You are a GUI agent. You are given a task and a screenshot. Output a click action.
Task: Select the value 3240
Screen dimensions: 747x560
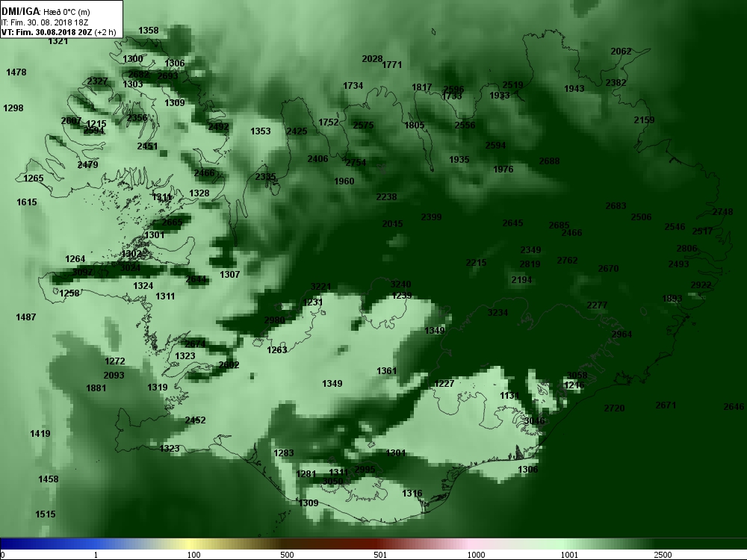400,284
